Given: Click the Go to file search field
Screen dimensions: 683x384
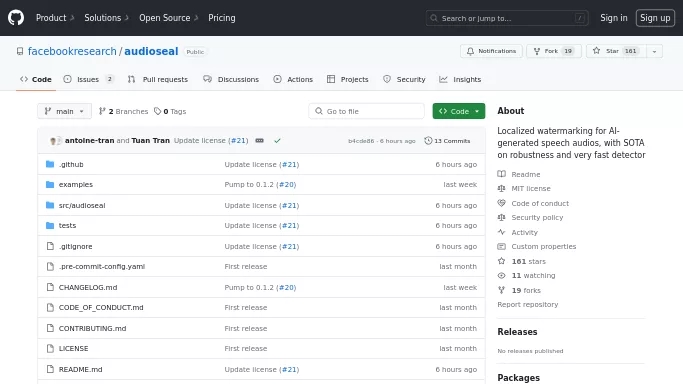Looking at the screenshot, I should click(x=366, y=111).
